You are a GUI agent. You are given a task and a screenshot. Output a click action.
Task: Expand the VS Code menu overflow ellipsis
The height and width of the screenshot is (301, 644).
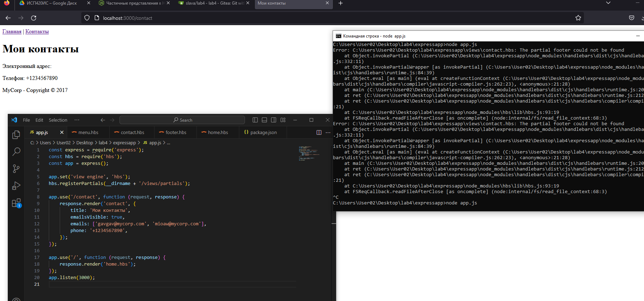click(x=77, y=120)
